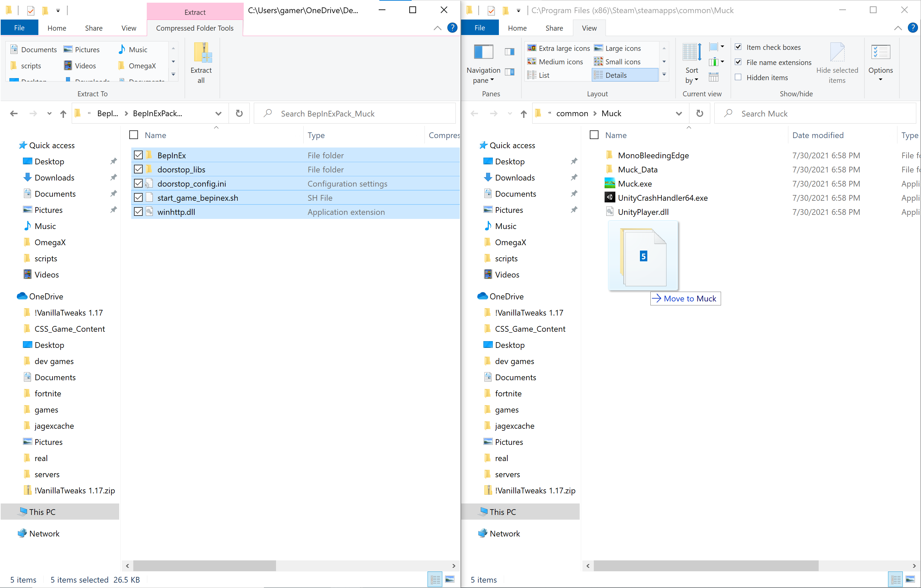Image resolution: width=921 pixels, height=588 pixels.
Task: Enable the Hidden items checkbox
Action: [739, 77]
